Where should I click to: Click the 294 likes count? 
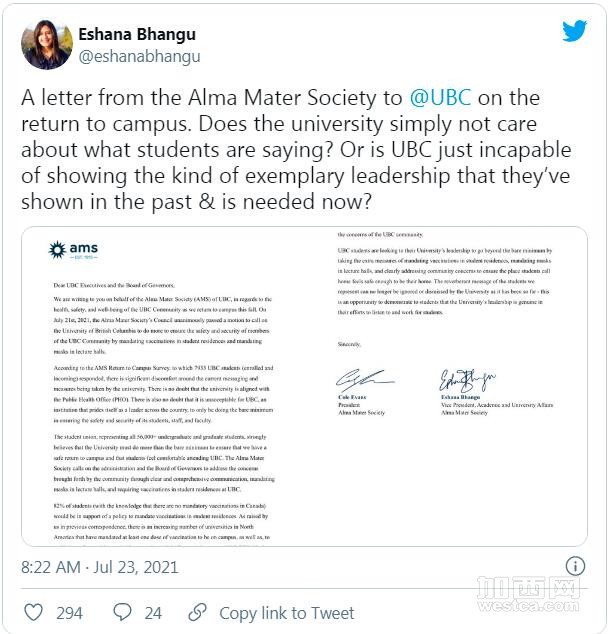(x=69, y=612)
